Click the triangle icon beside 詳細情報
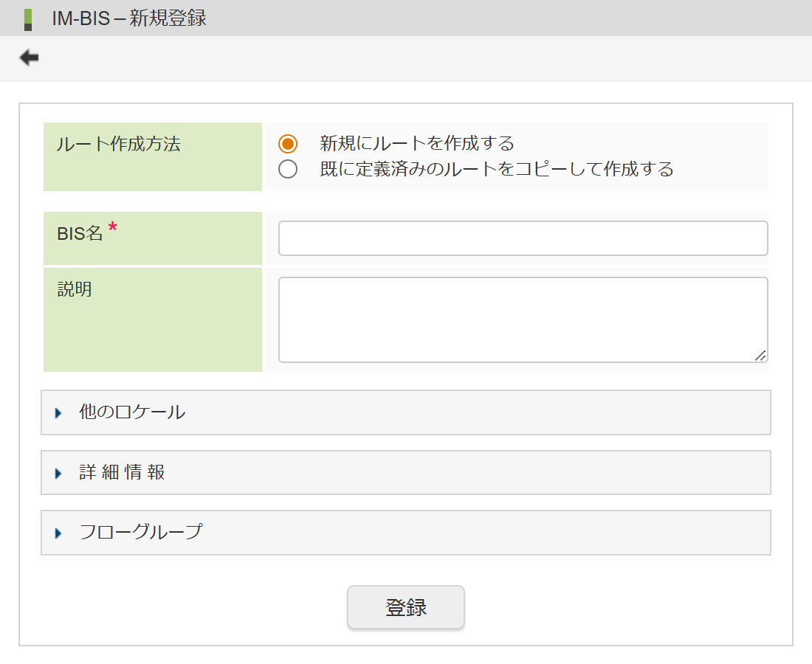The image size is (812, 664). [58, 473]
